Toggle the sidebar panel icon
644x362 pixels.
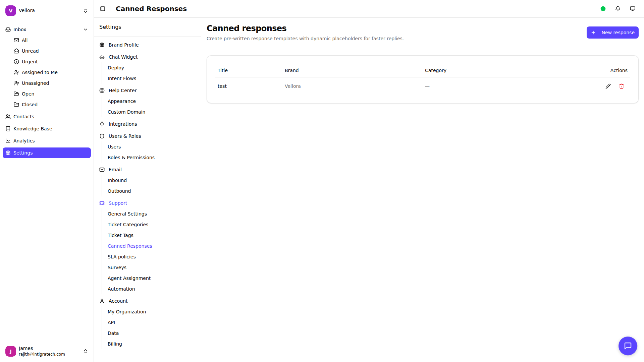point(103,9)
